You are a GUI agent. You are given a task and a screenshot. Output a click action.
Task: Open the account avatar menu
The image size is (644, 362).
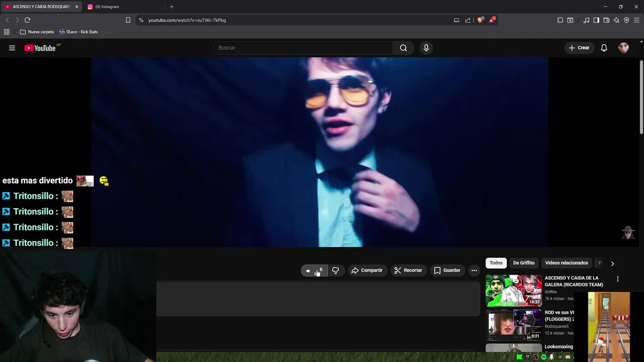click(623, 48)
